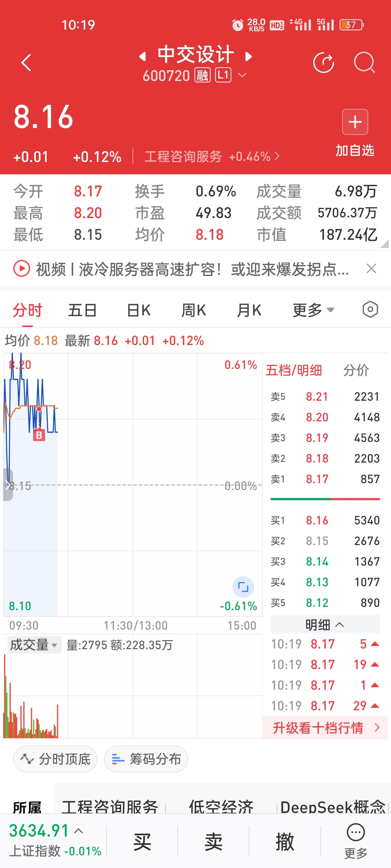Play the 液冷服务器 video news
The width and height of the screenshot is (391, 868).
(x=22, y=269)
